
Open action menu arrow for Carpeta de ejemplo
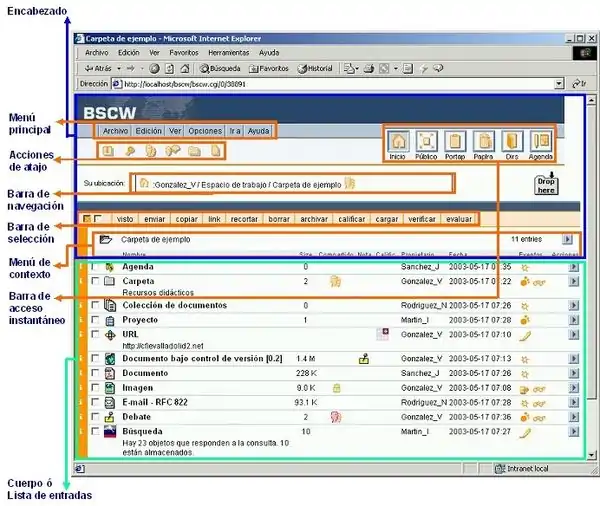567,240
